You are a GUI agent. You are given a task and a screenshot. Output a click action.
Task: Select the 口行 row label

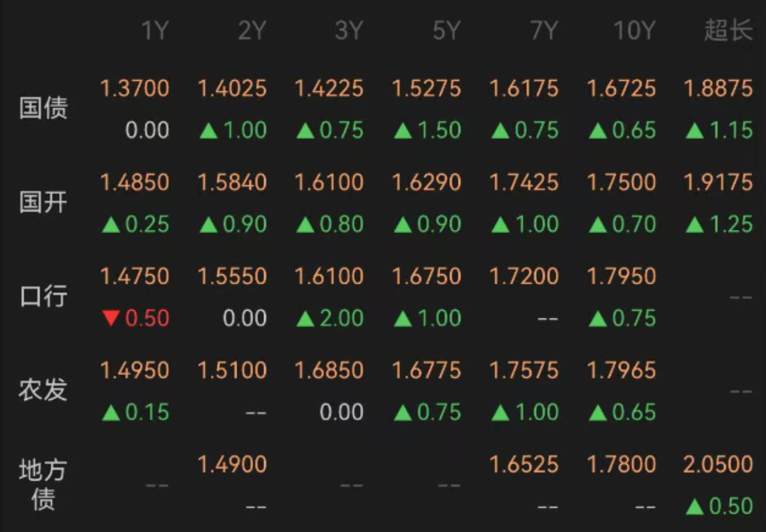point(43,296)
